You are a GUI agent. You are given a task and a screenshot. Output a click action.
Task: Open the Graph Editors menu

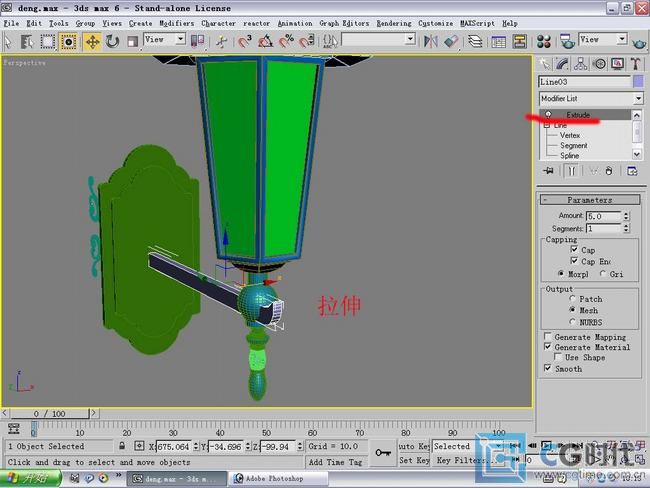point(344,23)
